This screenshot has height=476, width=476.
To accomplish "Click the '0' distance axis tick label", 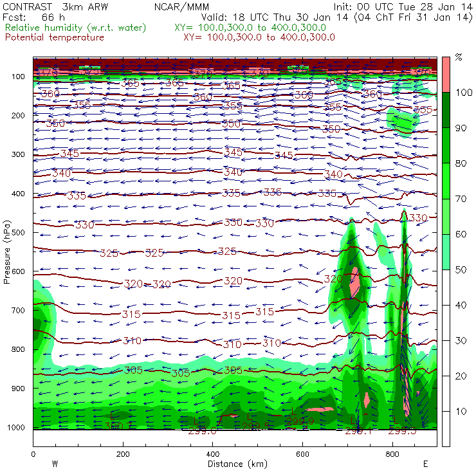I will tap(33, 454).
